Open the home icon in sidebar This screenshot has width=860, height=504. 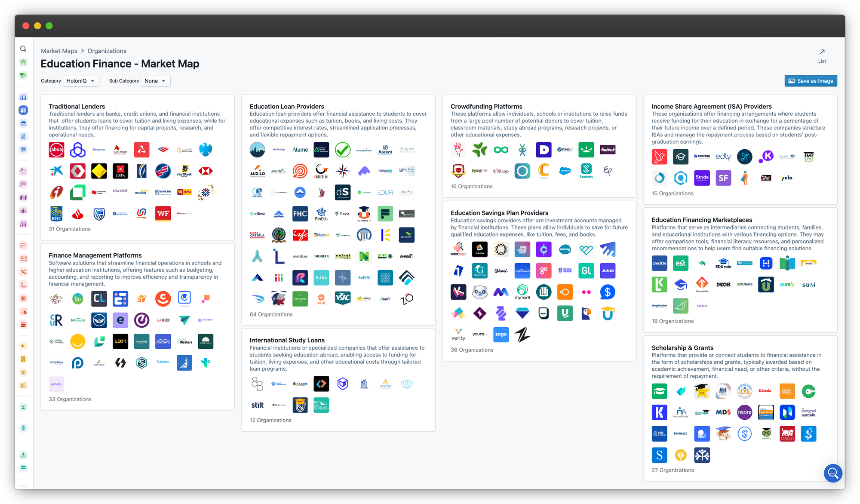[x=23, y=62]
